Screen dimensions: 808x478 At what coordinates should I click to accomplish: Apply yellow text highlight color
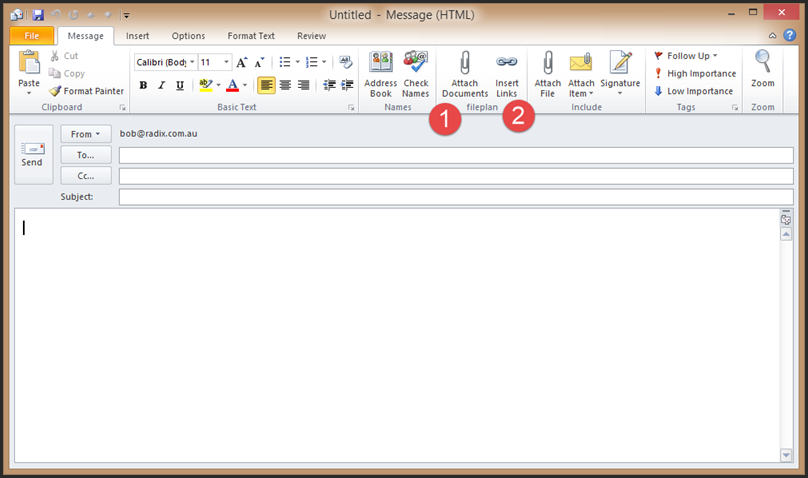(206, 85)
